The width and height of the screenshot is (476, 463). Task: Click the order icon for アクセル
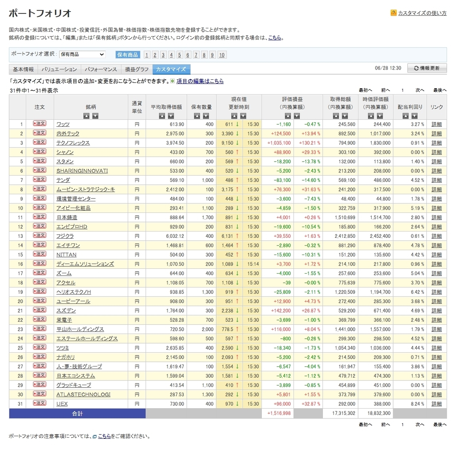(x=40, y=282)
